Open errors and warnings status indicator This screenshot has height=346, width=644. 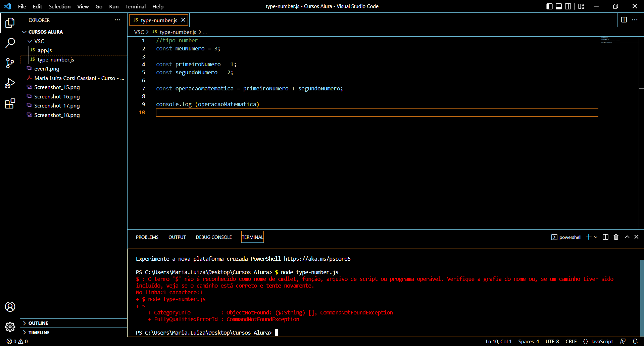click(17, 341)
